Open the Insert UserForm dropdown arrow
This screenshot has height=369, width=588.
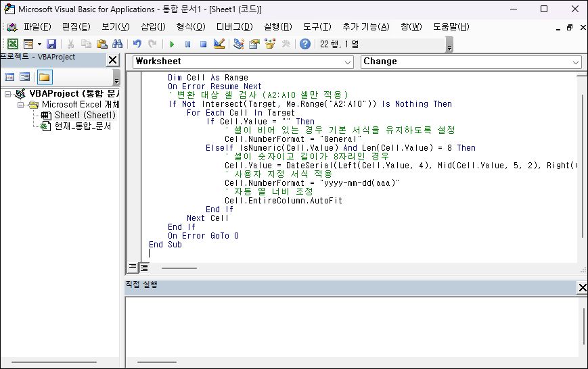click(39, 44)
